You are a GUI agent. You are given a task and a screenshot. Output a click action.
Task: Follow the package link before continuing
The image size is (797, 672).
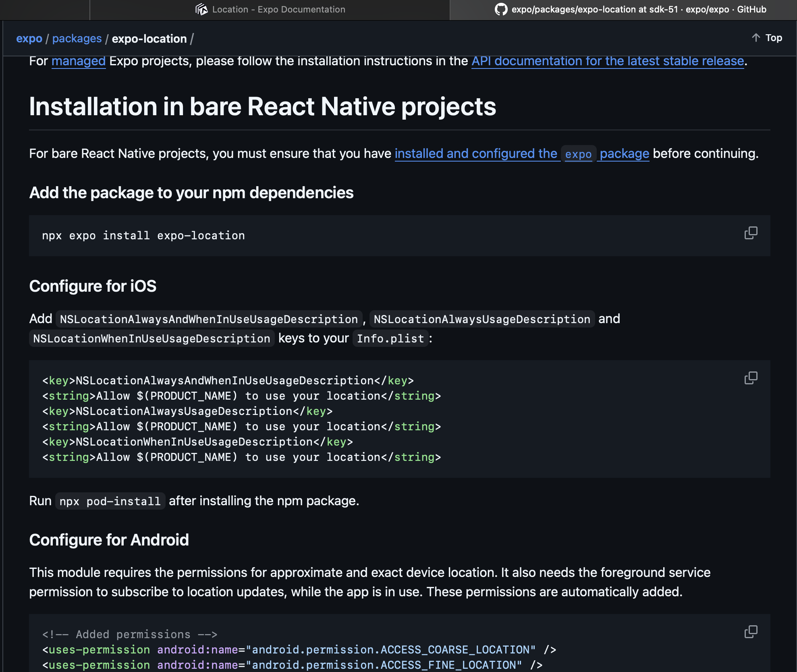(624, 153)
